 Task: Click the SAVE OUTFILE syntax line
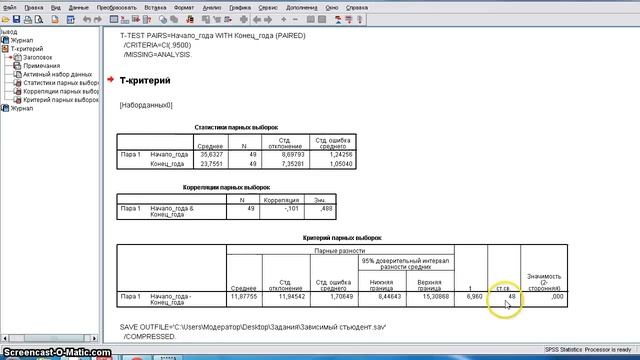pyautogui.click(x=253, y=327)
